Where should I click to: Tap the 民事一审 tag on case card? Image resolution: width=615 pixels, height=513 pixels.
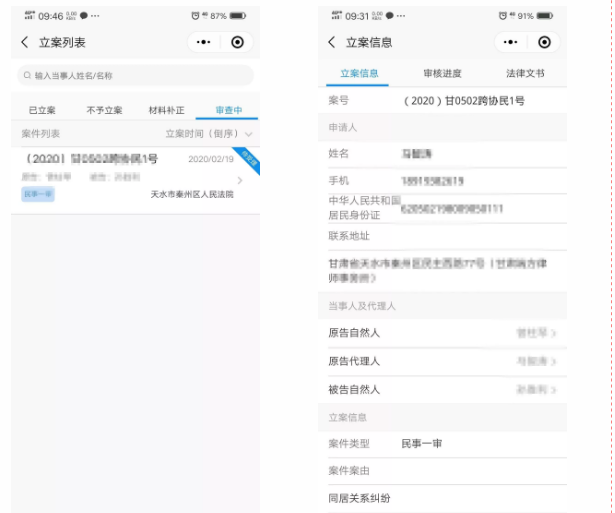pyautogui.click(x=38, y=194)
